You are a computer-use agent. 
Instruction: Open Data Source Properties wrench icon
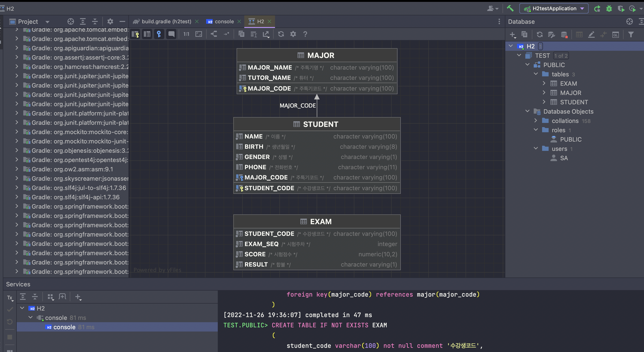pyautogui.click(x=551, y=35)
